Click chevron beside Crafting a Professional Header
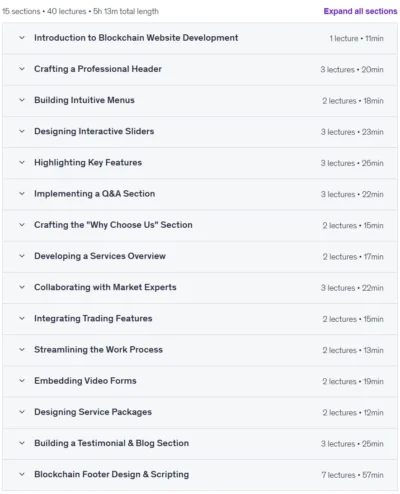The image size is (400, 494). 22,69
